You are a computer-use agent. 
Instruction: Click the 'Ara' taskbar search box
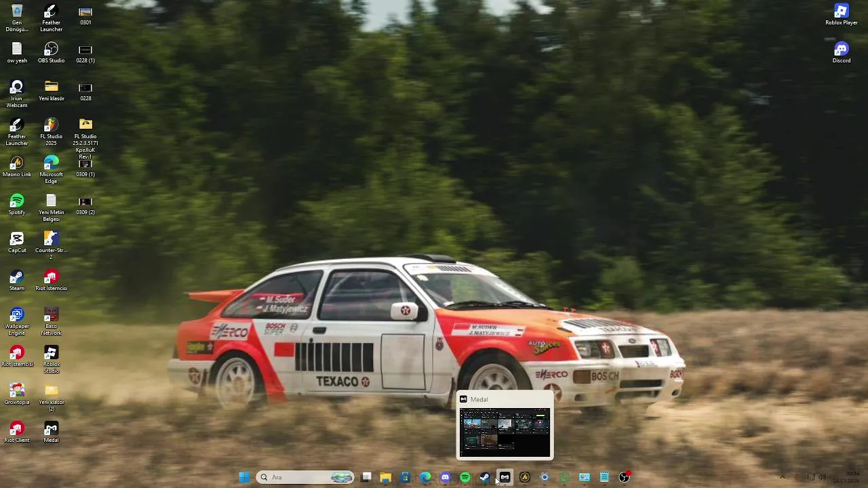click(x=306, y=477)
